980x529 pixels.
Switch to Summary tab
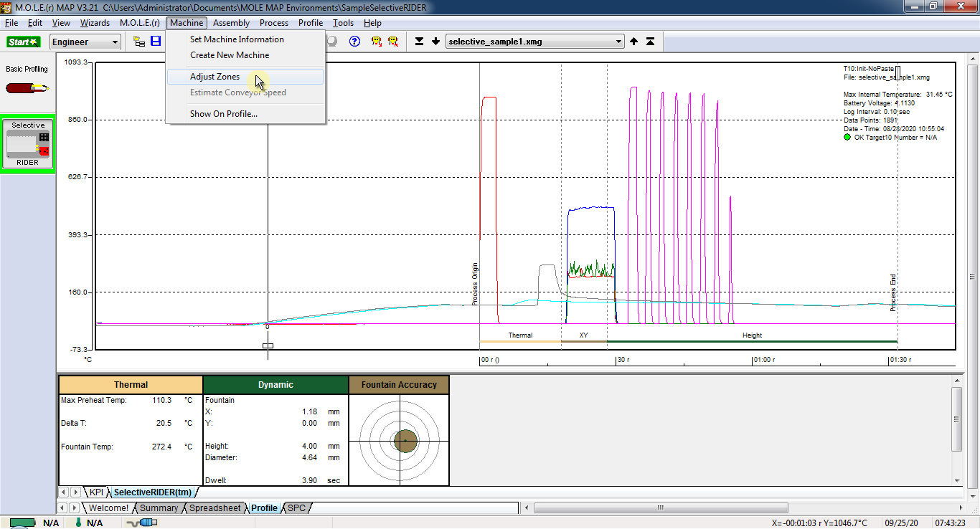[x=159, y=508]
